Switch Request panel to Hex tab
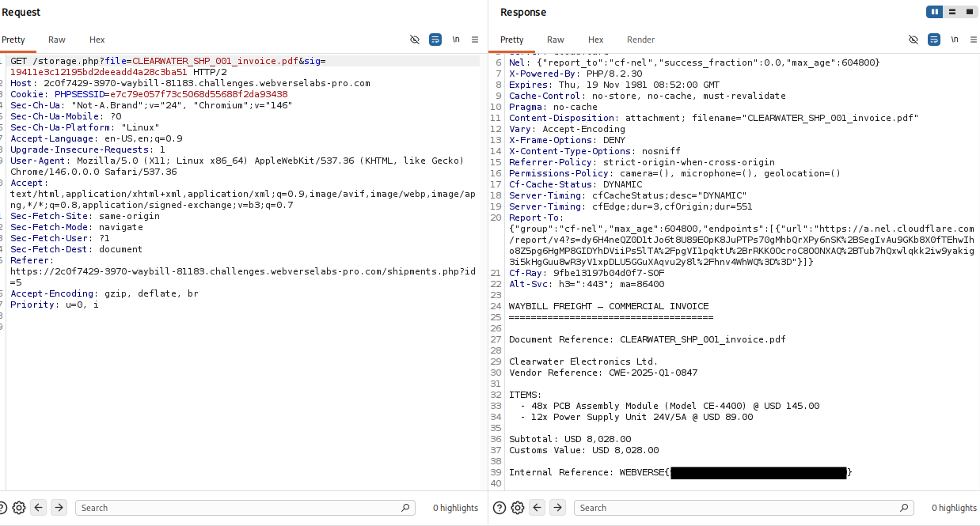The image size is (980, 526). [97, 40]
